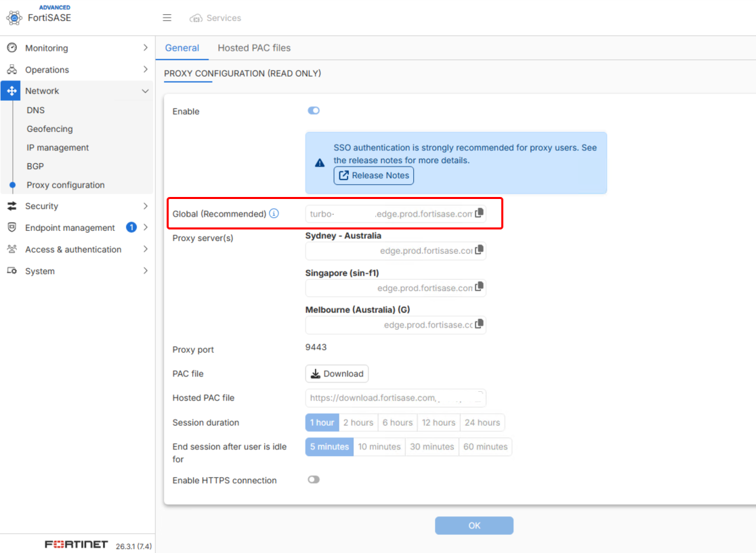Open DNS under Network

(36, 110)
